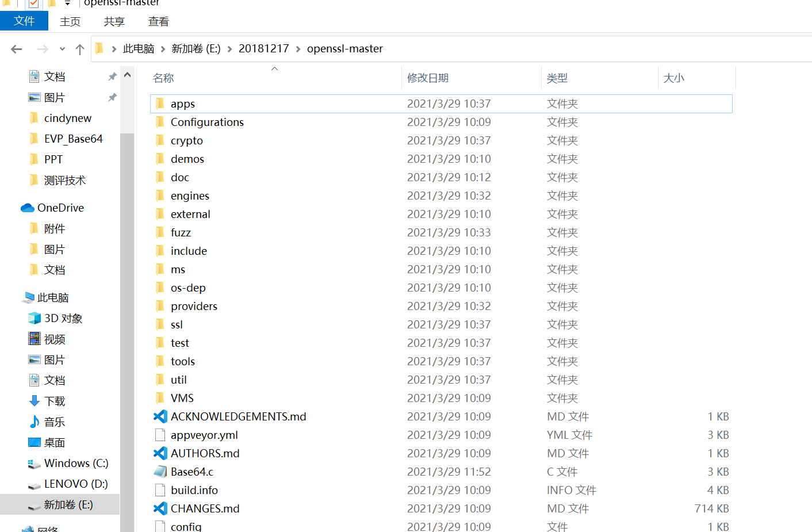
Task: Click the Back navigation arrow
Action: pyautogui.click(x=16, y=49)
